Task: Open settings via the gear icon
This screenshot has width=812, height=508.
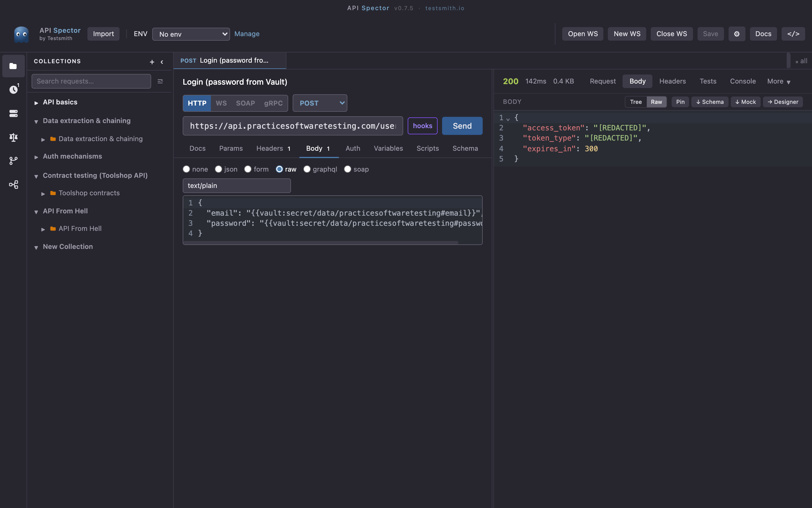Action: click(x=736, y=34)
